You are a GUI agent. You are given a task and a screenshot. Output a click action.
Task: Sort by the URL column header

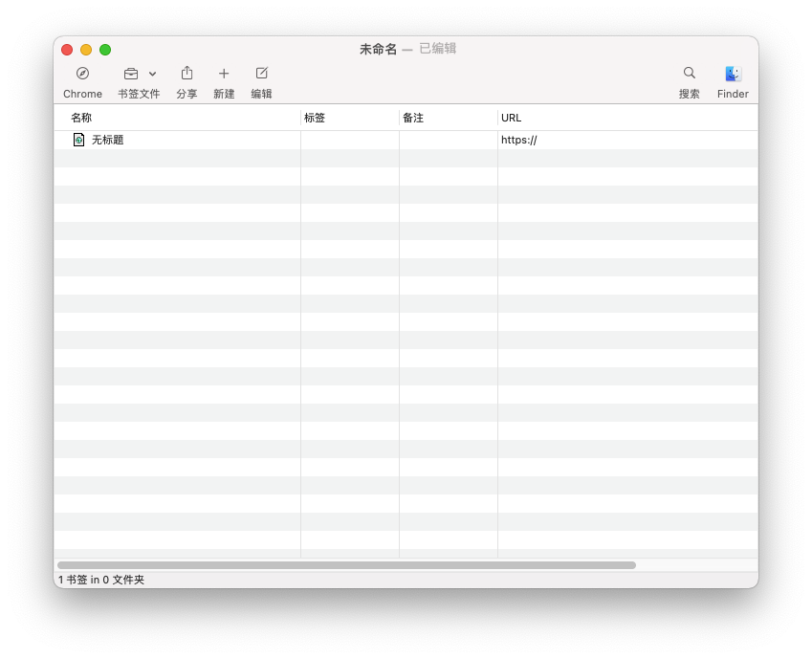pos(627,118)
